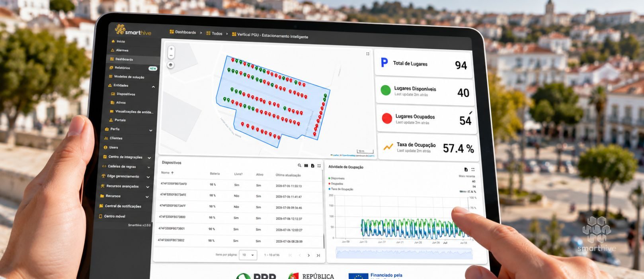Viewport: 644px width, 279px height.
Task: Expand the map widget to fullscreen
Action: coord(368,54)
